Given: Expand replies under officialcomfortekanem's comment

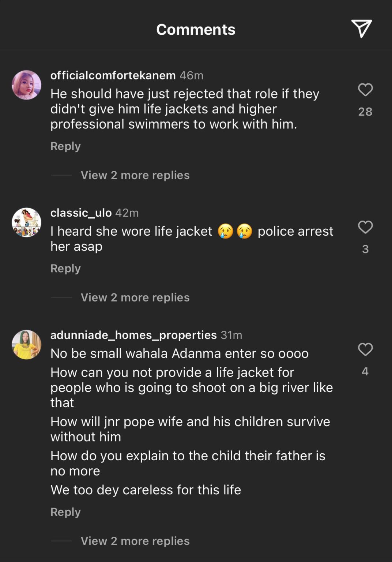Looking at the screenshot, I should [135, 175].
